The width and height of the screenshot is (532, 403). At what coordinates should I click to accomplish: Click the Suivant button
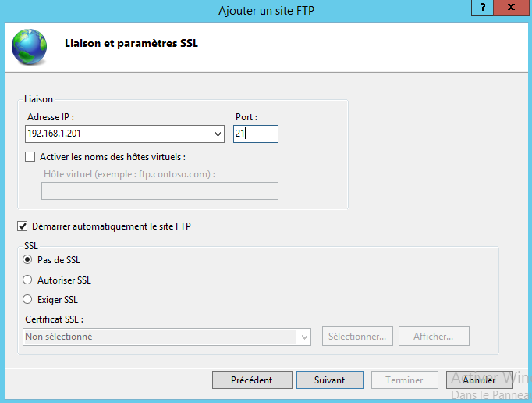tap(329, 380)
